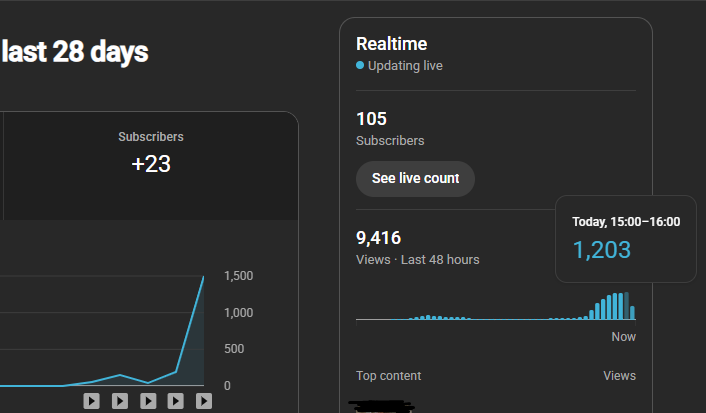Click the See live count button
This screenshot has height=413, width=706.
pos(415,179)
